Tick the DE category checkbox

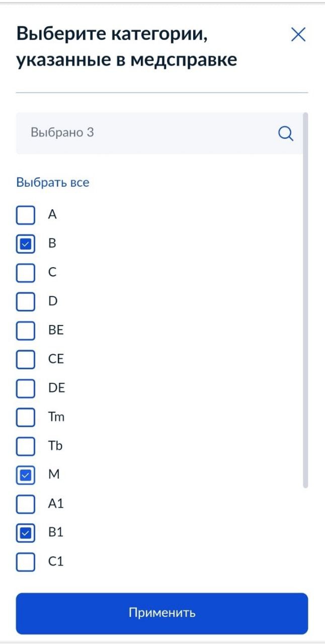26,389
